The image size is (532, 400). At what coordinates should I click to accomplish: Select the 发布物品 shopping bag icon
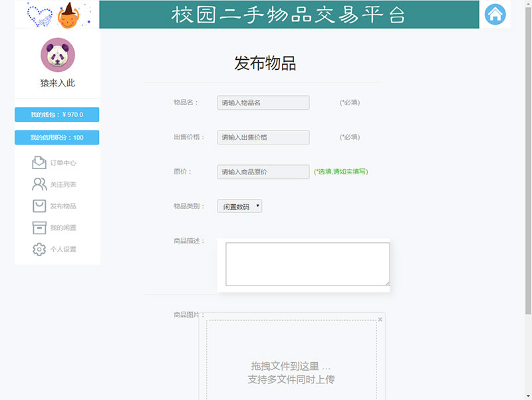[x=41, y=206]
